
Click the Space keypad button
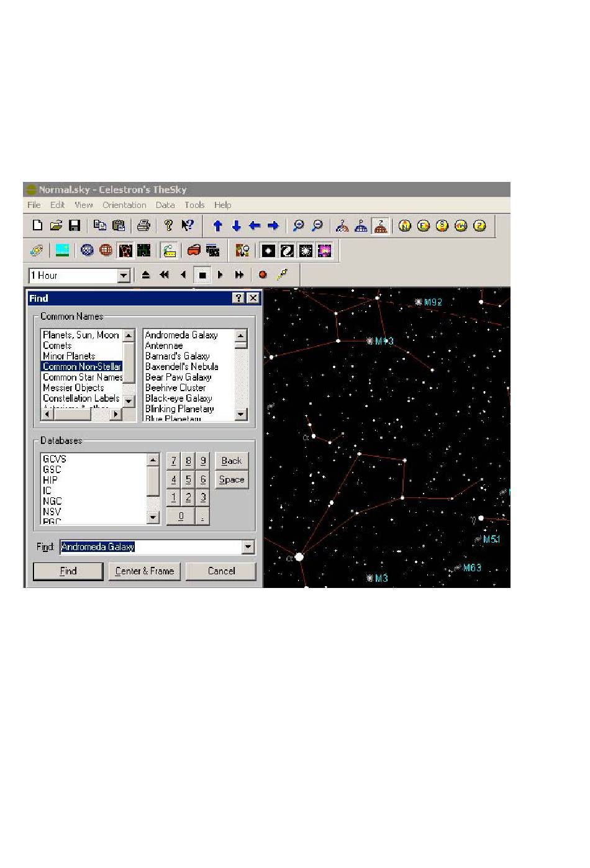(232, 479)
